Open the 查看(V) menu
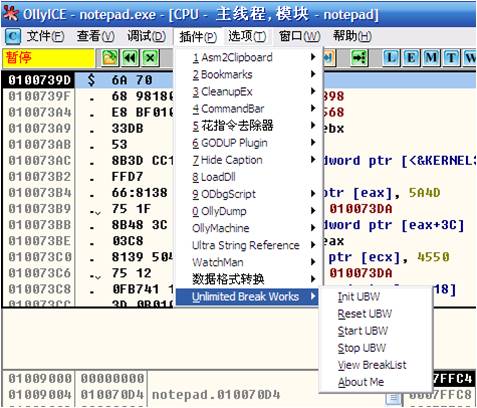 tap(95, 36)
